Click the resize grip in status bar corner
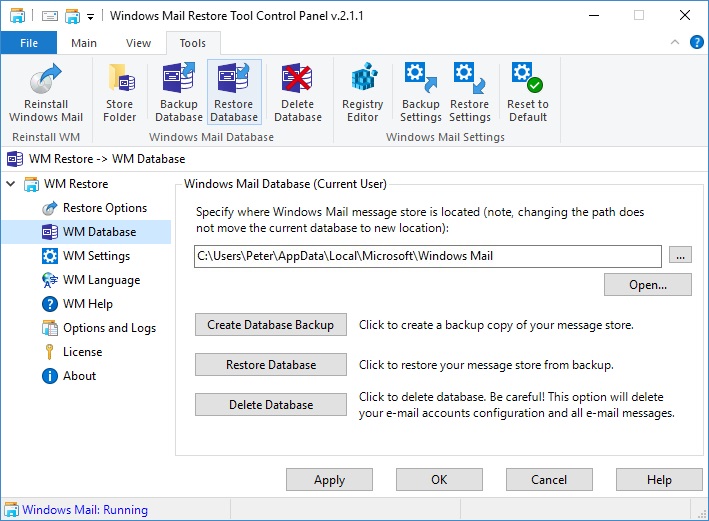 pyautogui.click(x=702, y=514)
